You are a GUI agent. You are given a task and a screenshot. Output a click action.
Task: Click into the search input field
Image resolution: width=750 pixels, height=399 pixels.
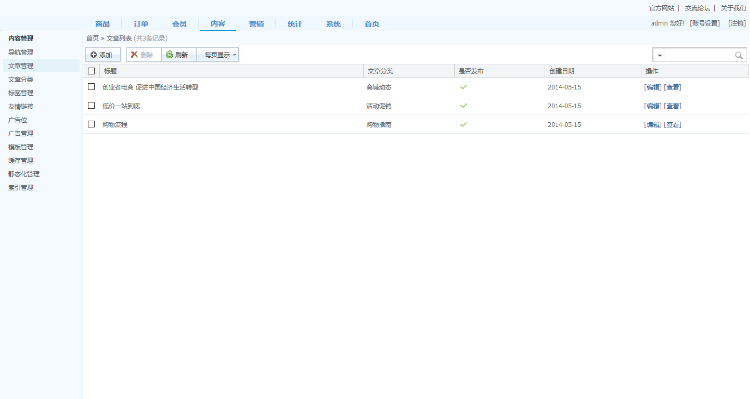[699, 55]
